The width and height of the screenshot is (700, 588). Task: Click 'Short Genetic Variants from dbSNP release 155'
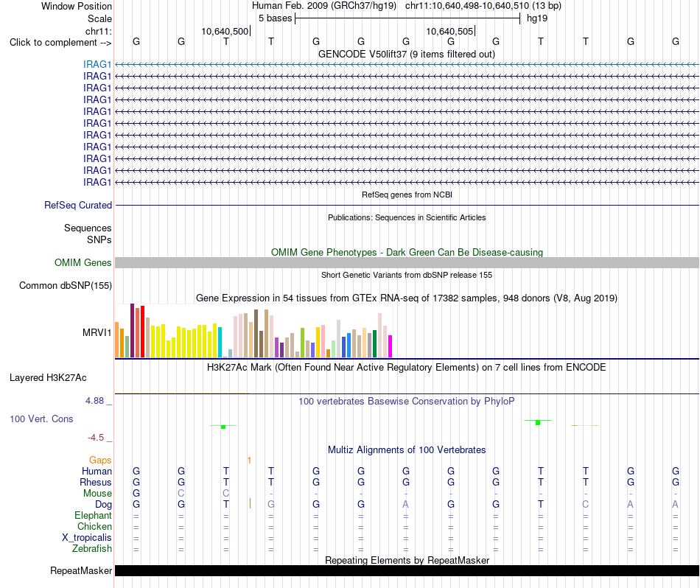coord(407,275)
